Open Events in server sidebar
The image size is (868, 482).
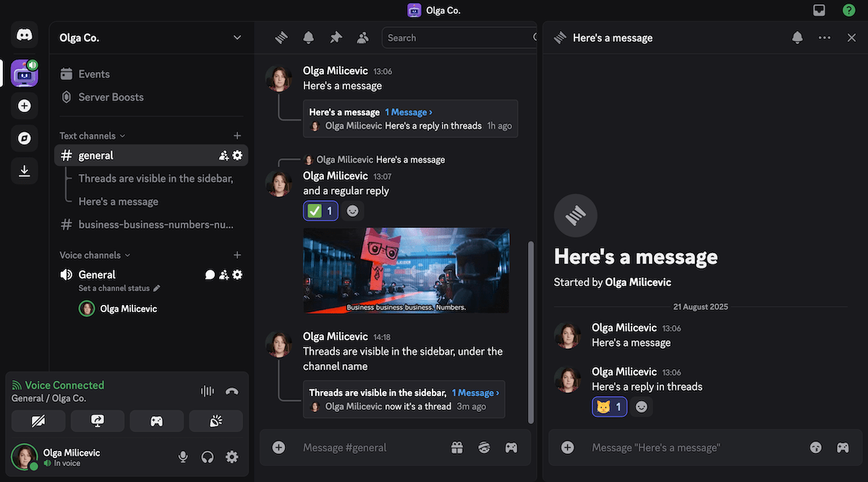point(151,74)
